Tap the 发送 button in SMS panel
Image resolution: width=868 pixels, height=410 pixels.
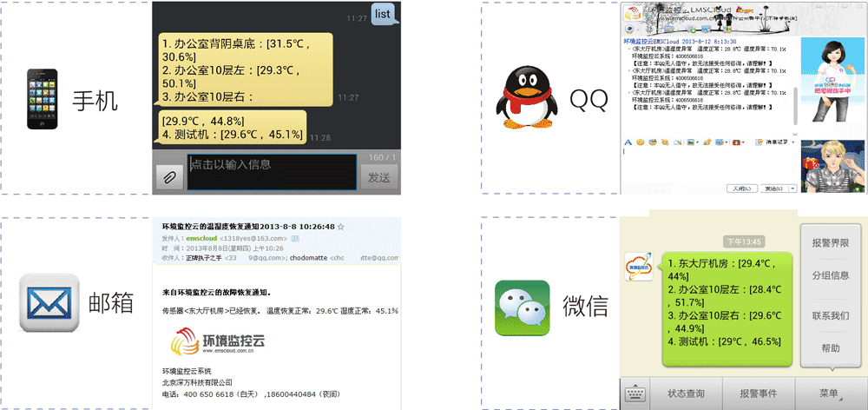pyautogui.click(x=379, y=177)
